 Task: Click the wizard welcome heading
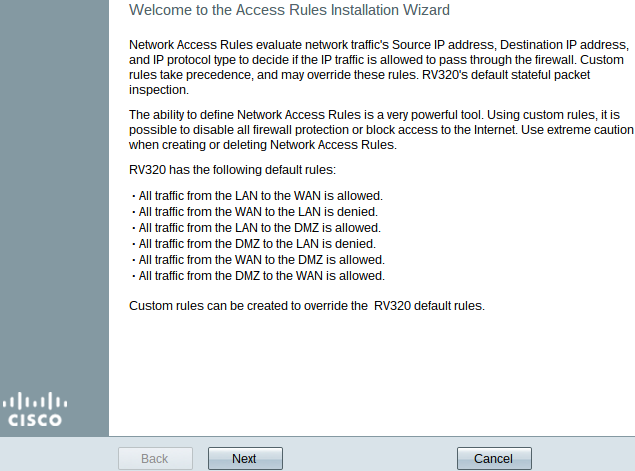pos(289,10)
